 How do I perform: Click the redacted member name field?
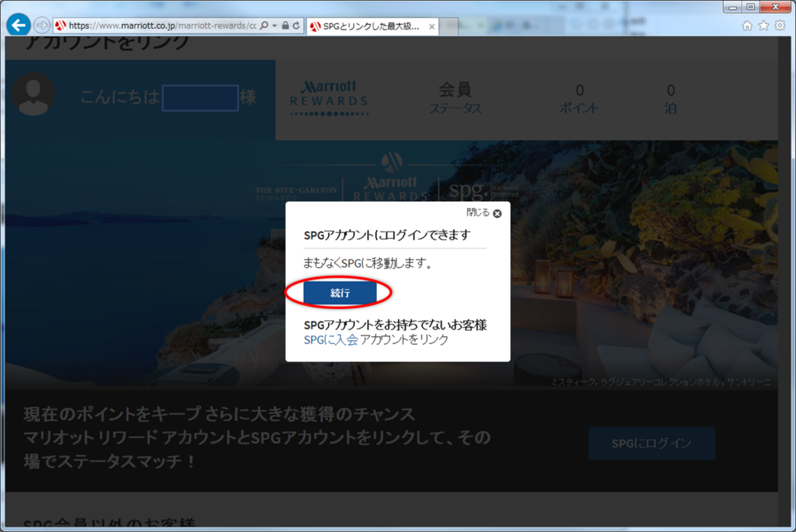200,98
